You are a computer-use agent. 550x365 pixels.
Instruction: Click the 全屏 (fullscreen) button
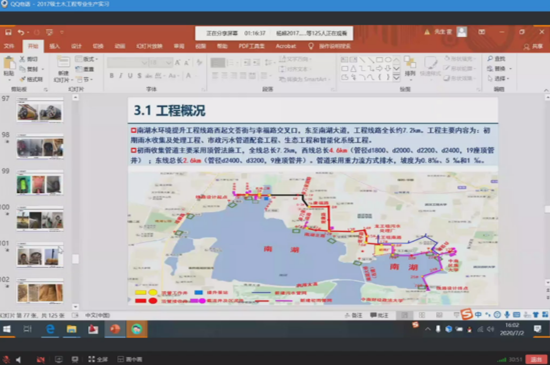[98, 359]
